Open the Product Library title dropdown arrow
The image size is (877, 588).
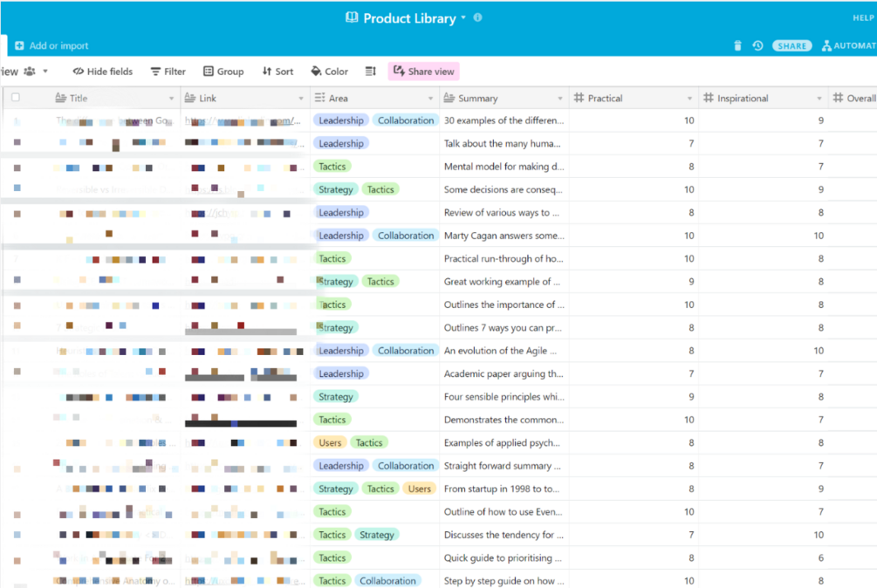463,18
